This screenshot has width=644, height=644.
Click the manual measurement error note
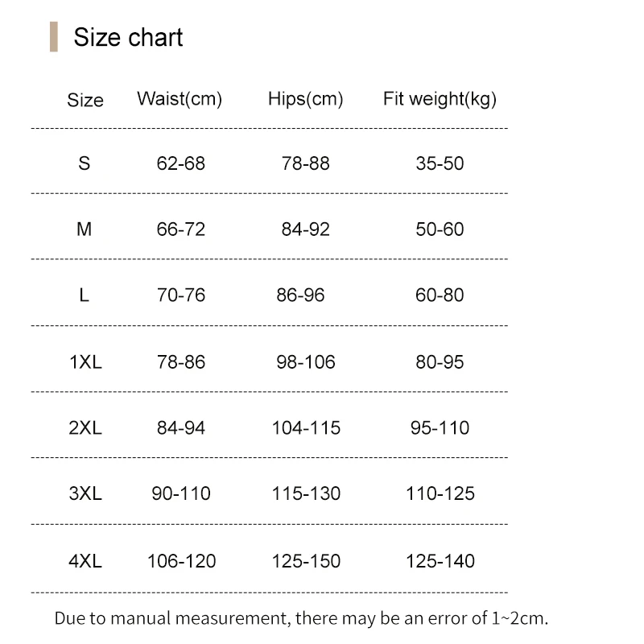301,619
